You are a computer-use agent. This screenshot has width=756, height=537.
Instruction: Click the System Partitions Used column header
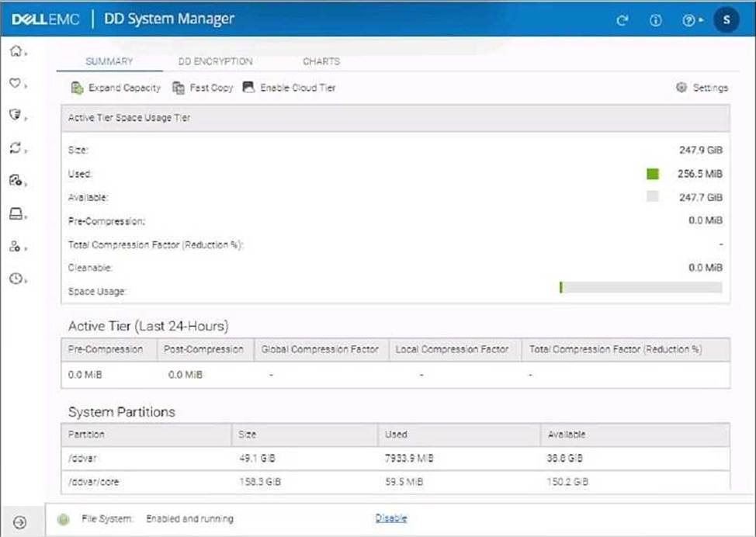point(459,435)
